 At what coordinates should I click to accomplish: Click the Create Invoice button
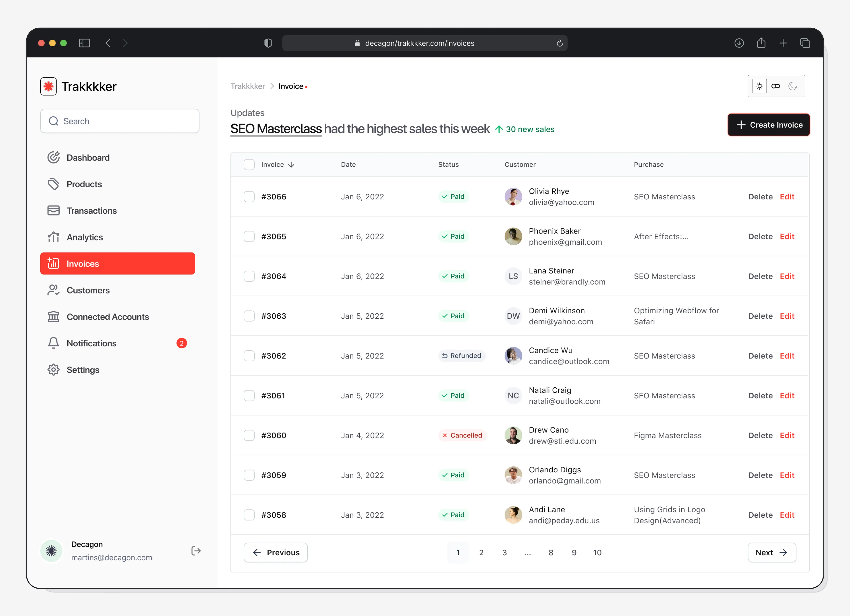[x=769, y=125]
